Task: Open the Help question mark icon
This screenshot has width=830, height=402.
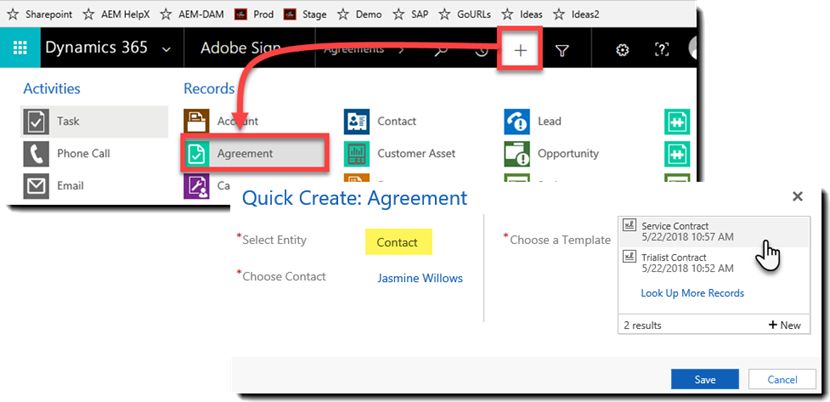Action: point(662,50)
